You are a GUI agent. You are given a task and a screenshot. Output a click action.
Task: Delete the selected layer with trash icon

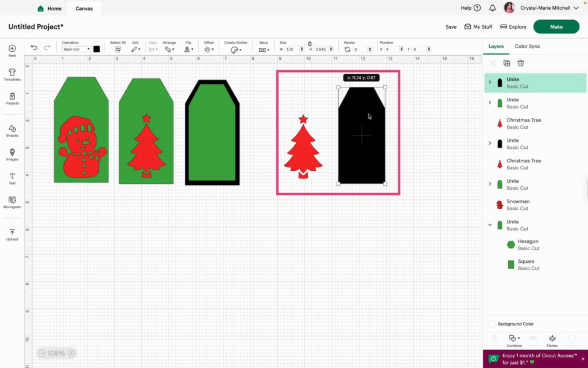click(520, 63)
